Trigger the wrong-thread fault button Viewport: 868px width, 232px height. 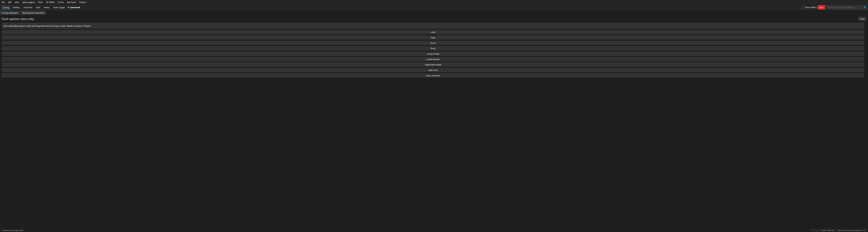coord(433,54)
